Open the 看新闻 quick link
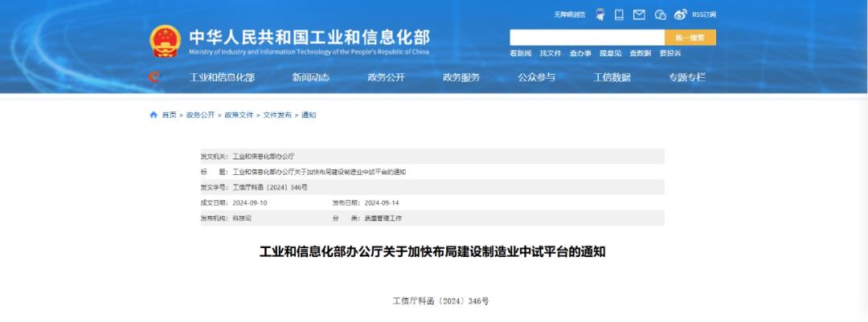Viewport: 868px width, 322px height. click(520, 54)
